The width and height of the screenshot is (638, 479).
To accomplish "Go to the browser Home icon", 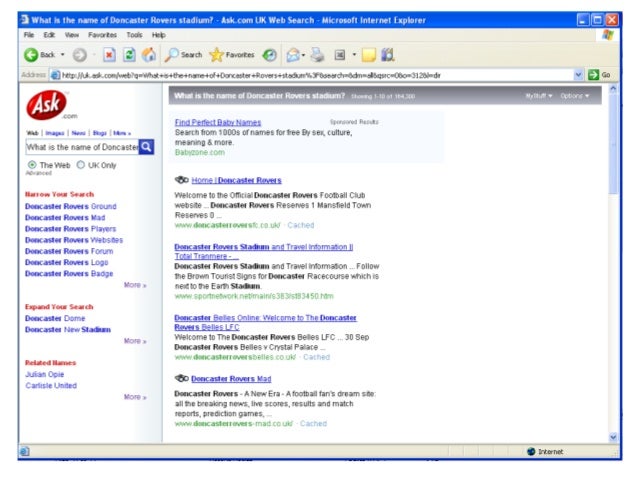I will [149, 54].
